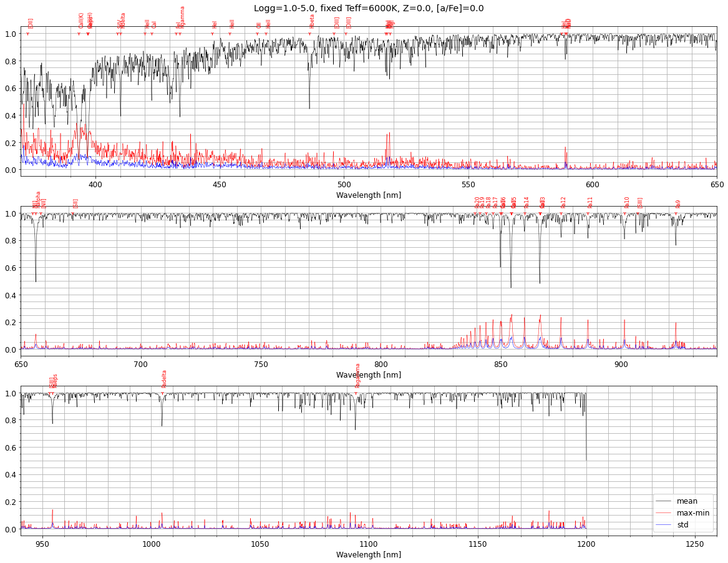Click the red max-min legend line swatch
728x563 pixels.
click(x=664, y=513)
